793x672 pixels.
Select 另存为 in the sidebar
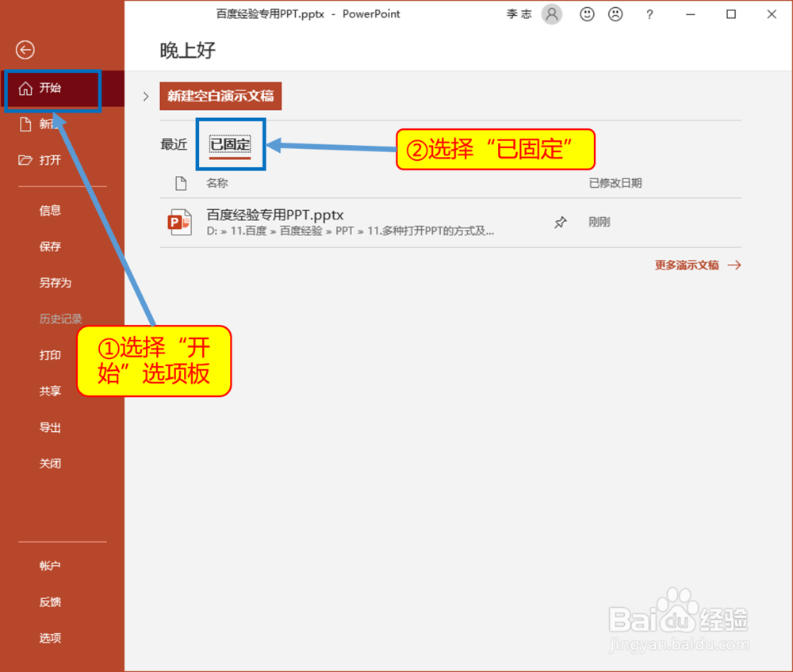(50, 282)
